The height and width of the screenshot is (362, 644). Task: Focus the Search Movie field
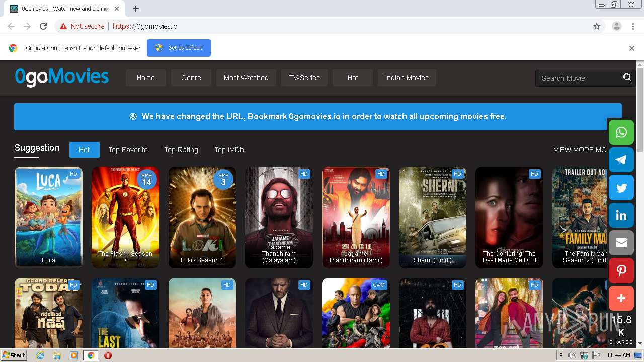[x=579, y=78]
